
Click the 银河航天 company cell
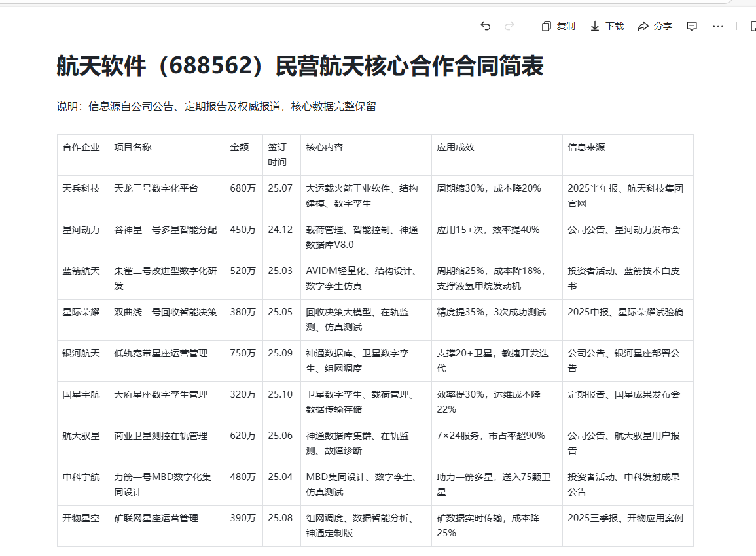(x=83, y=361)
